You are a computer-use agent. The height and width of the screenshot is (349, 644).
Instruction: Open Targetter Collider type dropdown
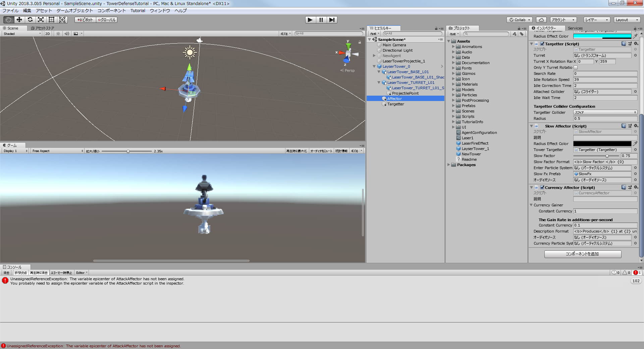605,112
